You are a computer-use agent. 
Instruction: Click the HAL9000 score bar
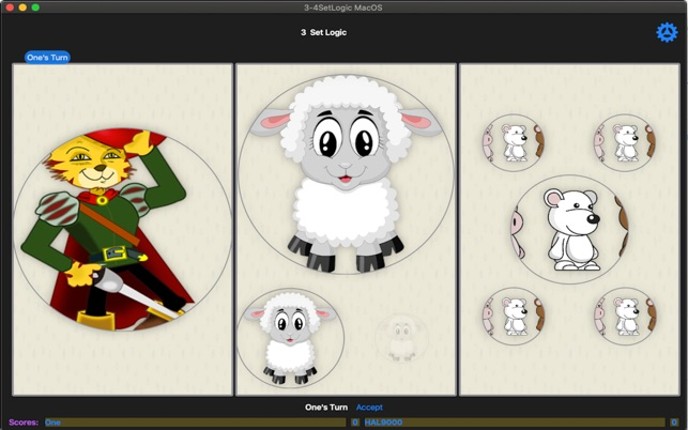[x=515, y=422]
